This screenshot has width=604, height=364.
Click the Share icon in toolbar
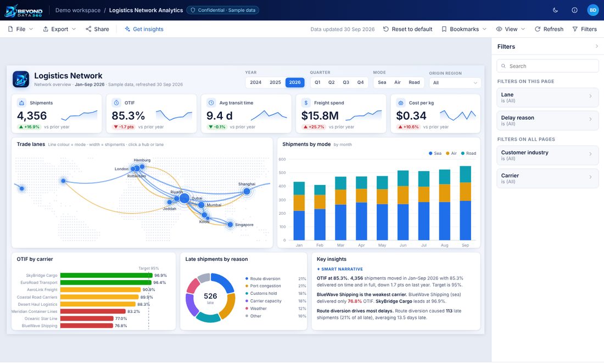(88, 29)
